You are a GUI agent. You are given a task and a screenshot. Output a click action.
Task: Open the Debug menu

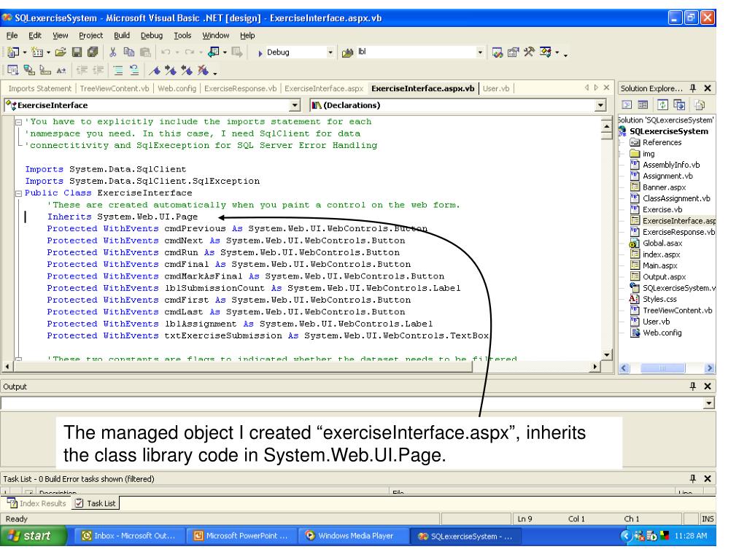152,35
